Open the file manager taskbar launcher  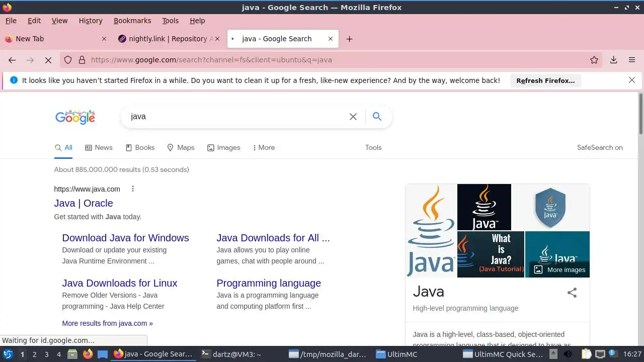[x=72, y=354]
